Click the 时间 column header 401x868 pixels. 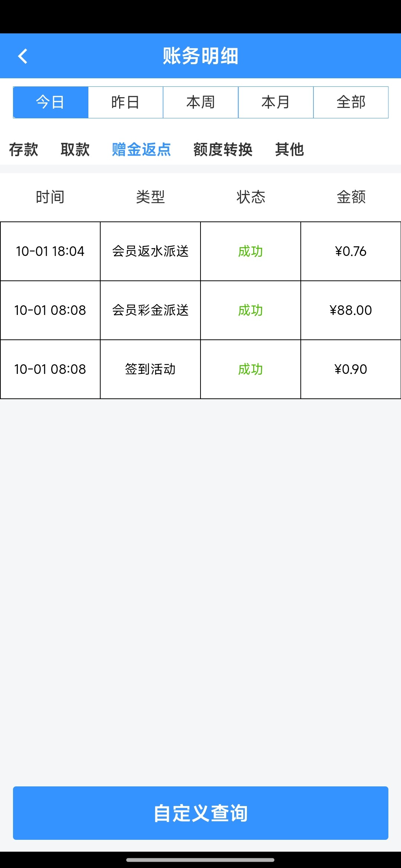50,197
